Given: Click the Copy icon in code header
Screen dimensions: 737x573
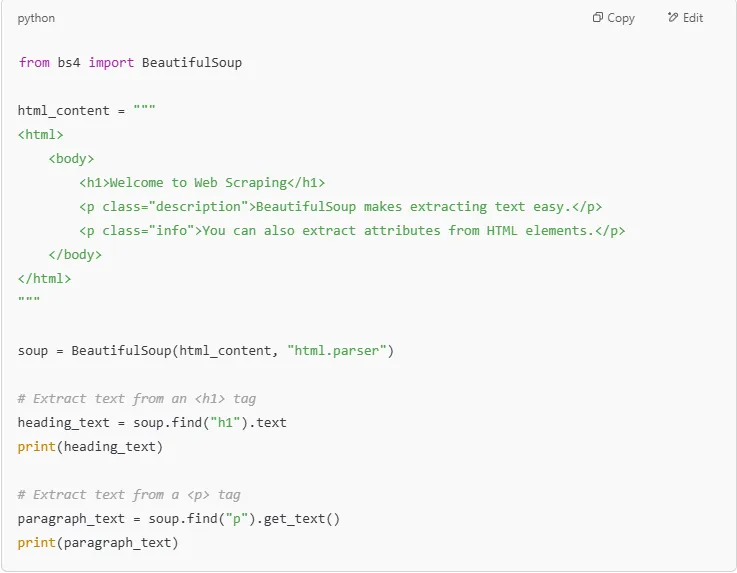Looking at the screenshot, I should coord(598,18).
